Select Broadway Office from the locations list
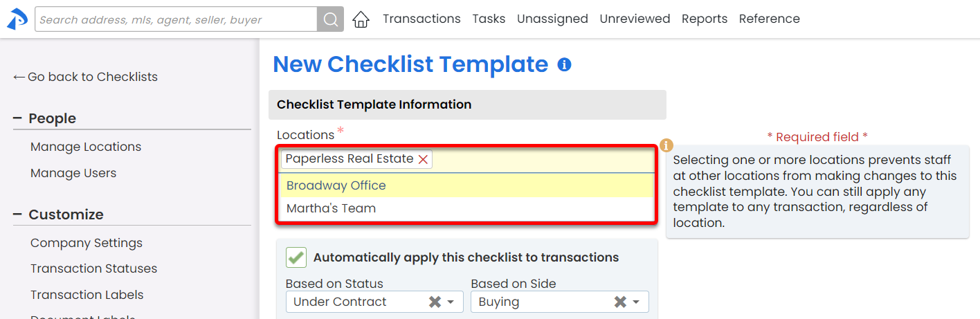This screenshot has width=980, height=319. tap(336, 185)
